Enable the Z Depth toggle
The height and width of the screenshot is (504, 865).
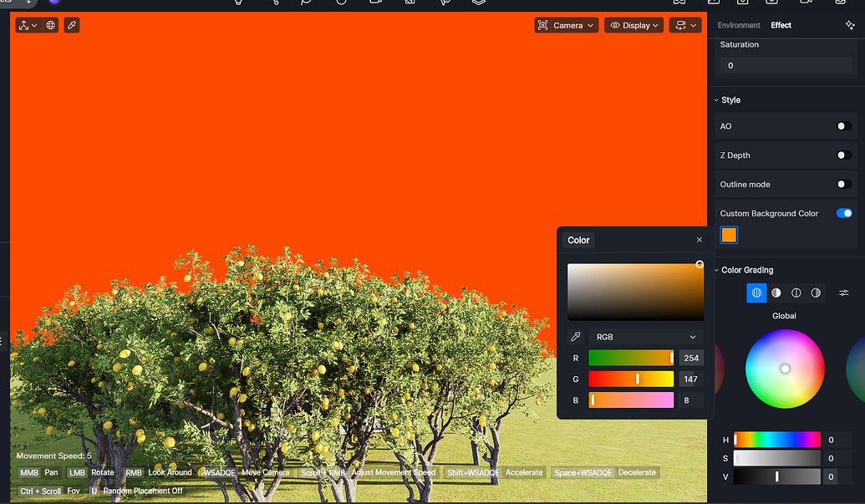844,155
